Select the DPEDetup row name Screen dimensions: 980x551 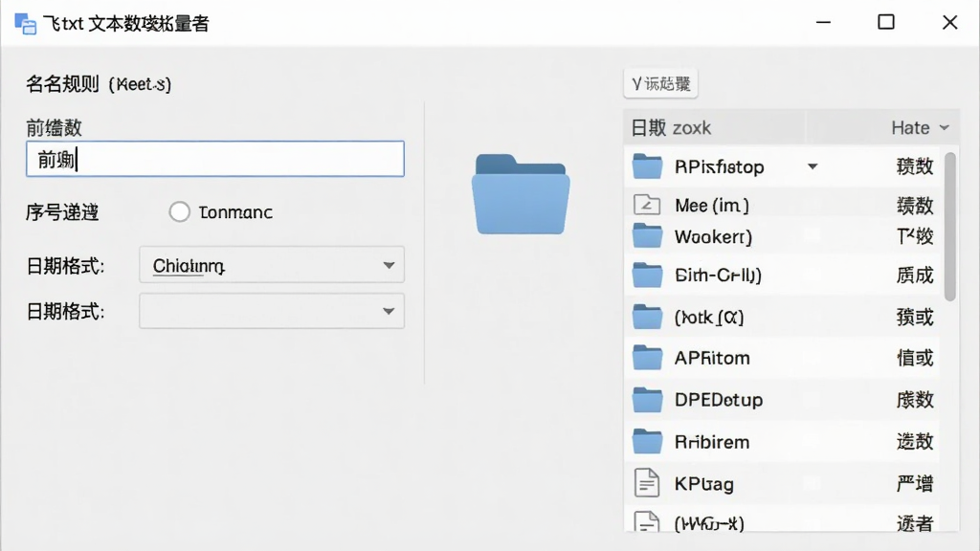tap(719, 400)
